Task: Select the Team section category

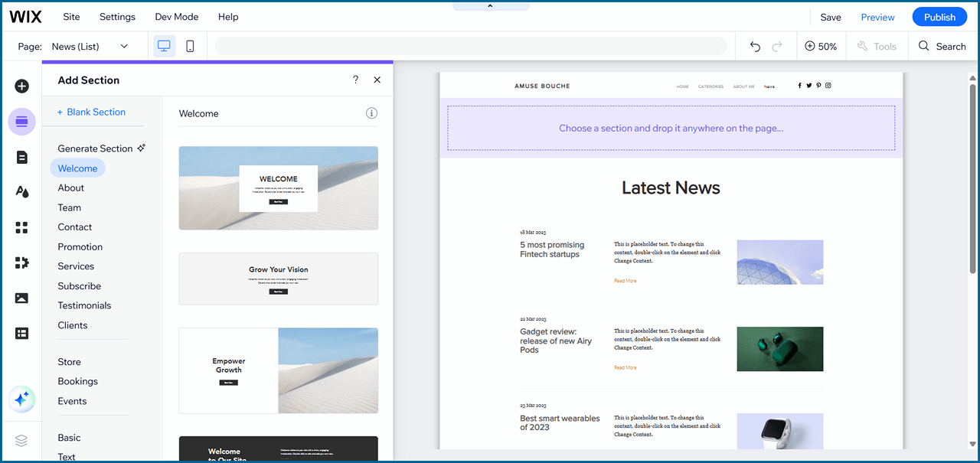Action: [69, 207]
